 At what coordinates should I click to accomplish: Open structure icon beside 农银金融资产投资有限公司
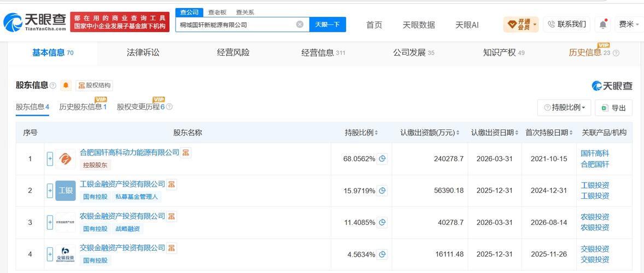pos(172,216)
